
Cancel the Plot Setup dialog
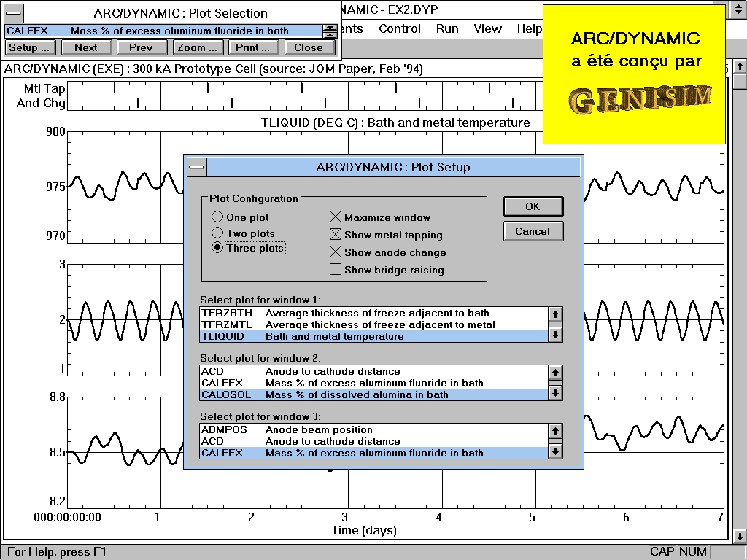tap(533, 231)
